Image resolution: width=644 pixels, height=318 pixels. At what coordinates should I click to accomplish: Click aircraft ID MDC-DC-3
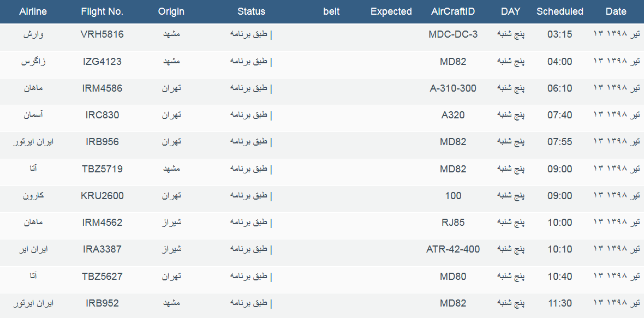[453, 34]
